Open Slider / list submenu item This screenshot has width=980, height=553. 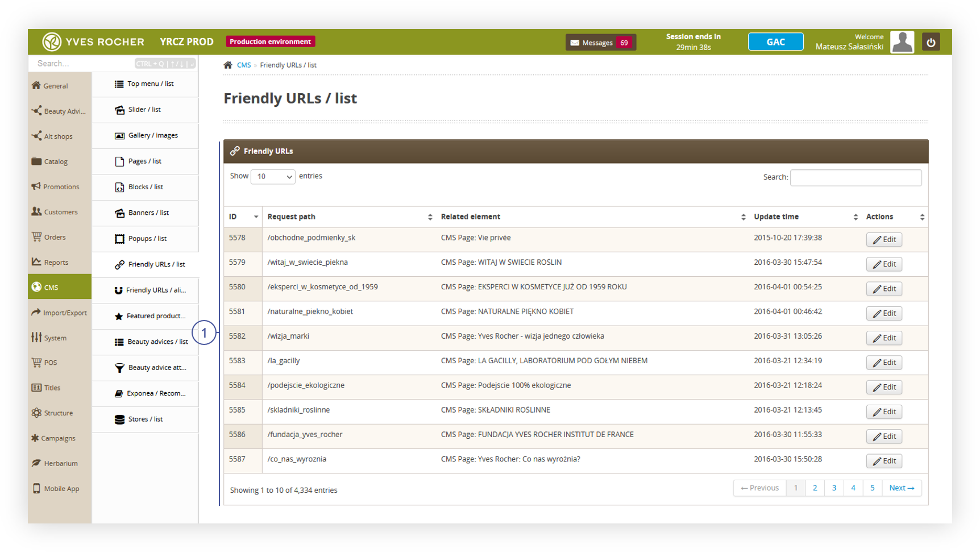[146, 110]
